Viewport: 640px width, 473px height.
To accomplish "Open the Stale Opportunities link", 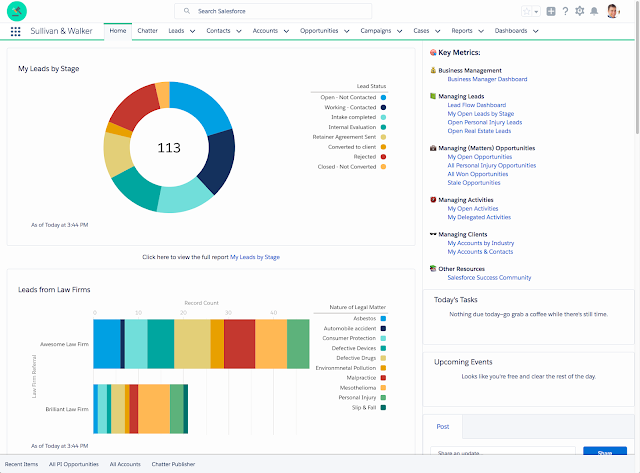I will (x=473, y=183).
